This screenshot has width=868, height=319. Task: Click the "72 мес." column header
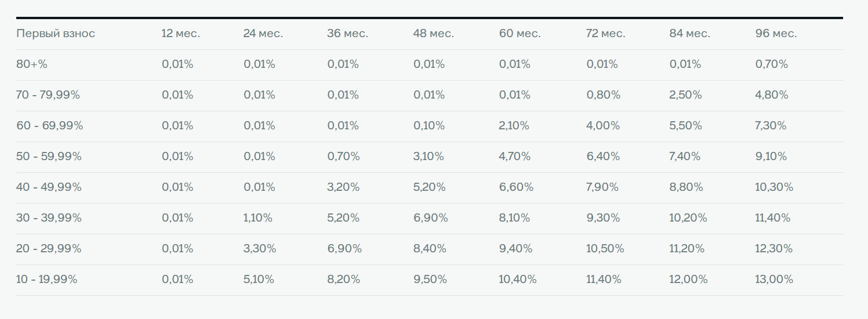tap(606, 34)
